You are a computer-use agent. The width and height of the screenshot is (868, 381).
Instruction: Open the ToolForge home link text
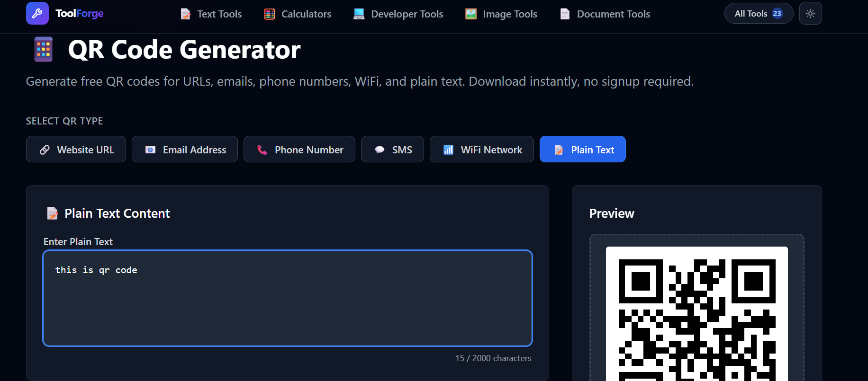pyautogui.click(x=80, y=14)
